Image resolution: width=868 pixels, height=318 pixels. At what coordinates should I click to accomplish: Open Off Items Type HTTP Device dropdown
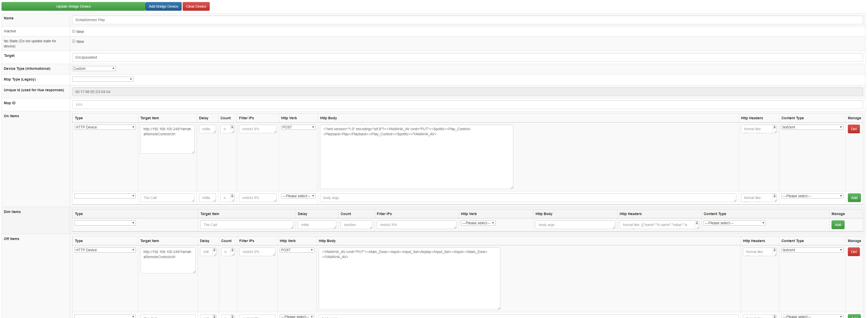tap(105, 250)
